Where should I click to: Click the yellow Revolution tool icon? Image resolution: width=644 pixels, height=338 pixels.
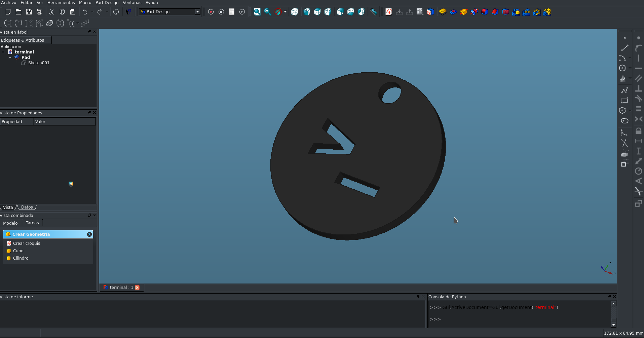464,12
